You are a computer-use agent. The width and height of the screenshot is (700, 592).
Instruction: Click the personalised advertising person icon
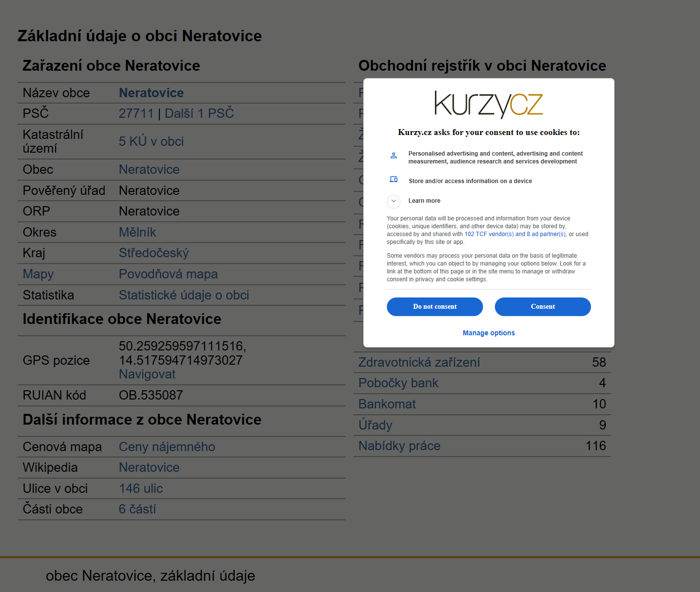[394, 156]
